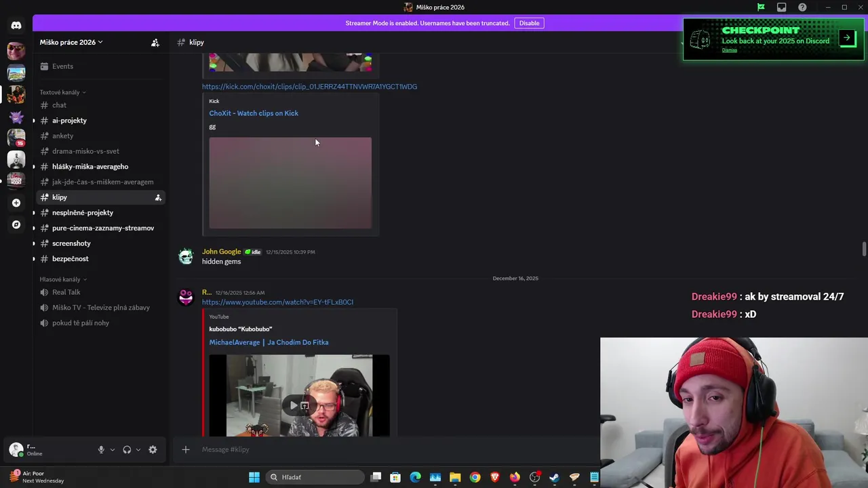The image size is (868, 488).
Task: Click Task View icon on taskbar
Action: 376,477
